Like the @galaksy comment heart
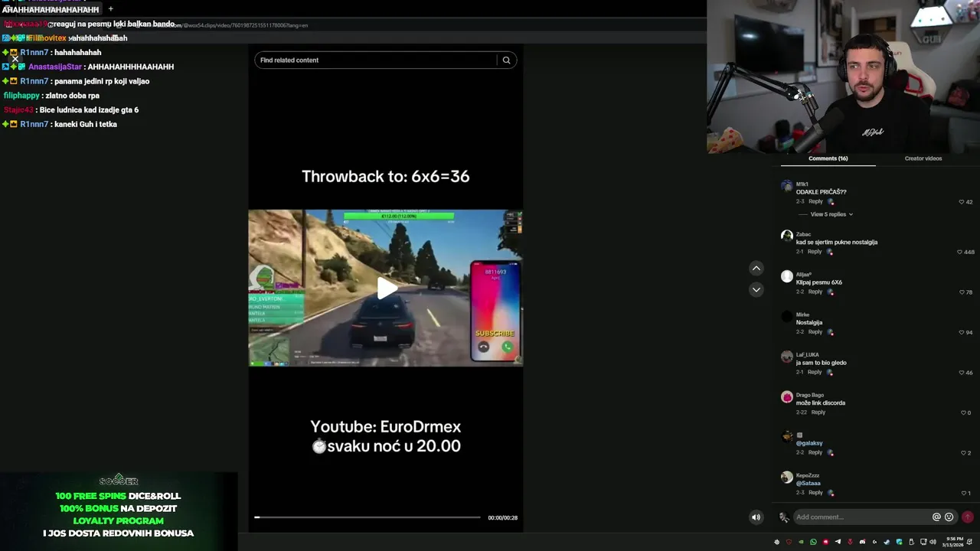The width and height of the screenshot is (980, 551). (964, 453)
